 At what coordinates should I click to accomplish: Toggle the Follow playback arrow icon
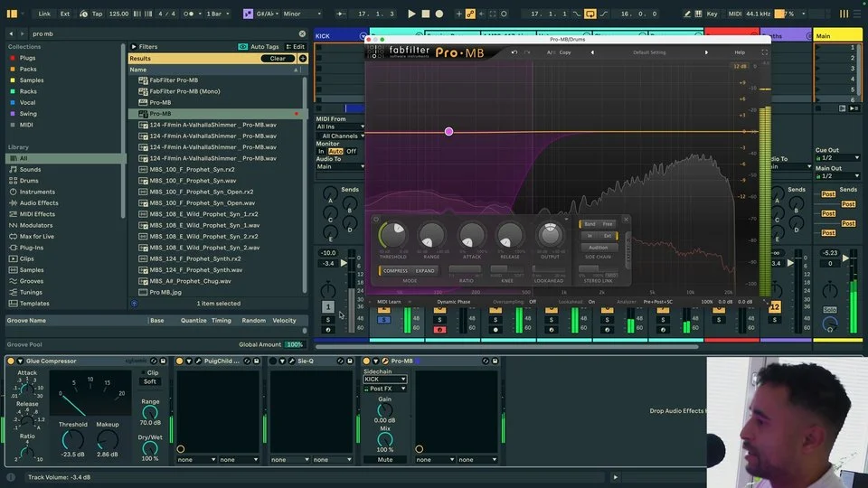[341, 14]
